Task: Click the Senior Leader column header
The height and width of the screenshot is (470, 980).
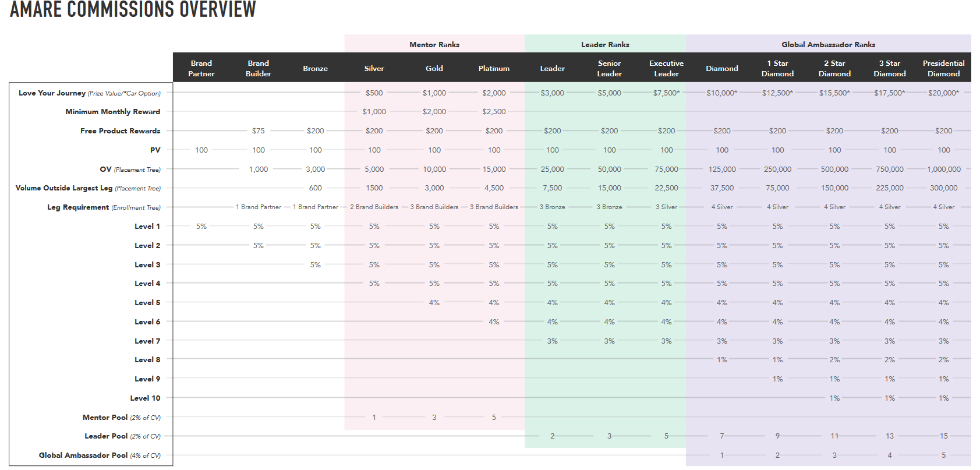Action: click(610, 68)
